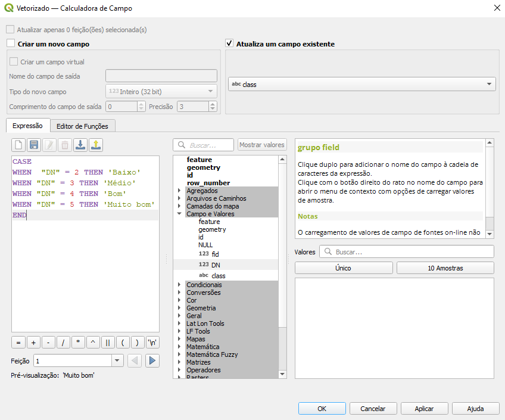505x420 pixels.
Task: Insert the plus operator button
Action: pyautogui.click(x=33, y=343)
